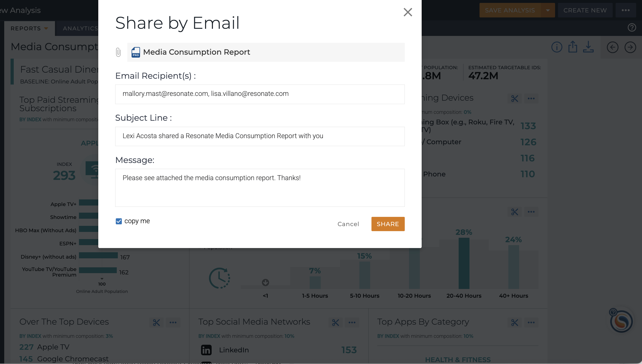
Task: Open more options on Top Apps By Category
Action: (531, 323)
